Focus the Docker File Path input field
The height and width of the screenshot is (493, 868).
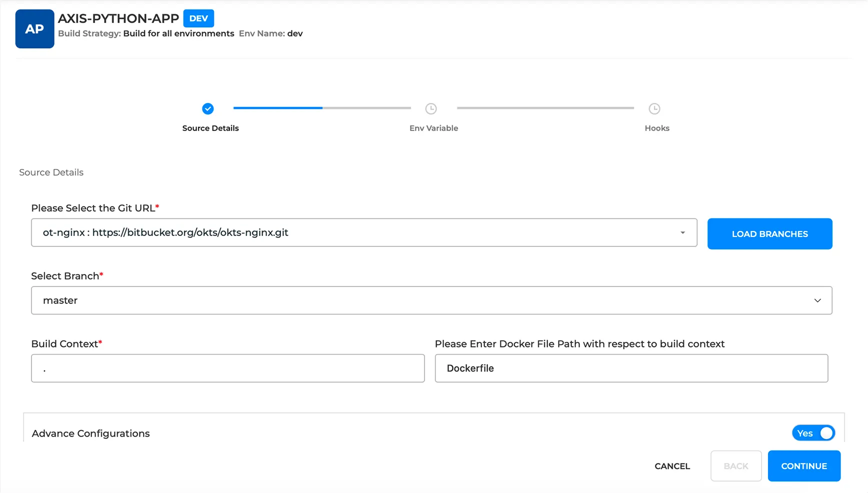pos(631,368)
